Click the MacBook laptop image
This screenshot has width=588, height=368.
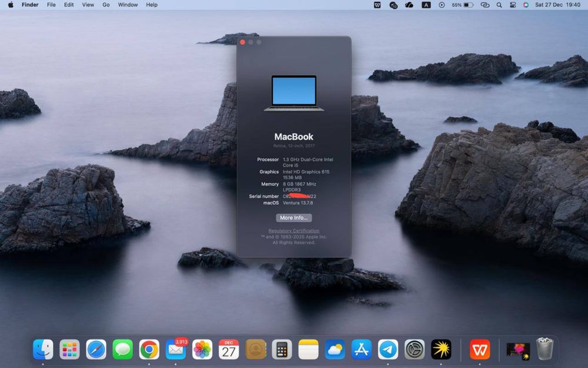[293, 93]
